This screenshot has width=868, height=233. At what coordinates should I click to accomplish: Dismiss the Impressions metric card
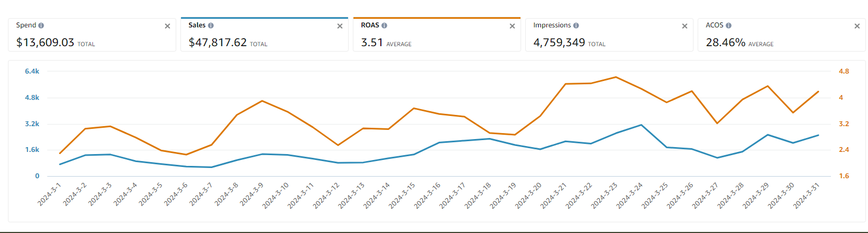tap(684, 26)
